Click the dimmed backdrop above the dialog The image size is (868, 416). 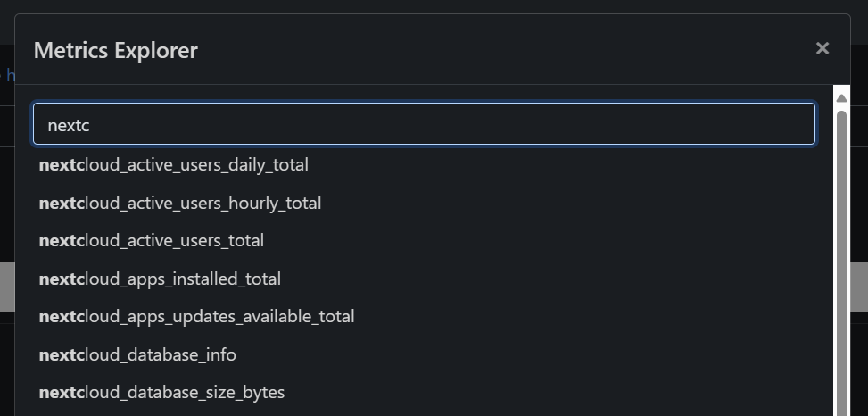click(432, 6)
